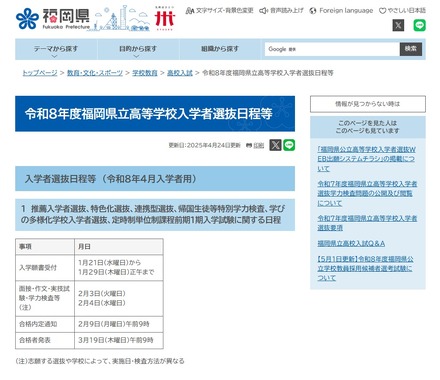Click the 合格者発表 table cell
This screenshot has width=440, height=380.
(45, 340)
